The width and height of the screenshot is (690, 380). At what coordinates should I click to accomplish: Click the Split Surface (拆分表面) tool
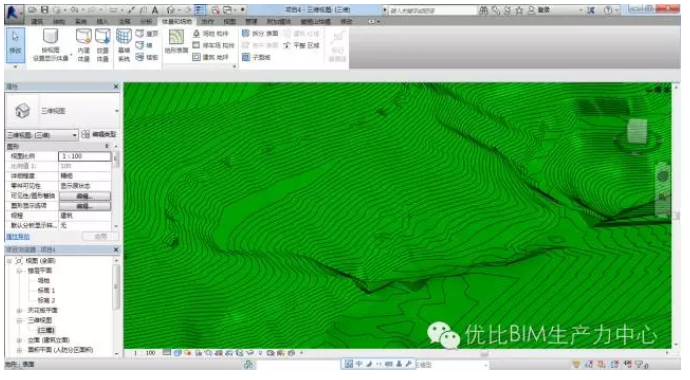(x=260, y=33)
